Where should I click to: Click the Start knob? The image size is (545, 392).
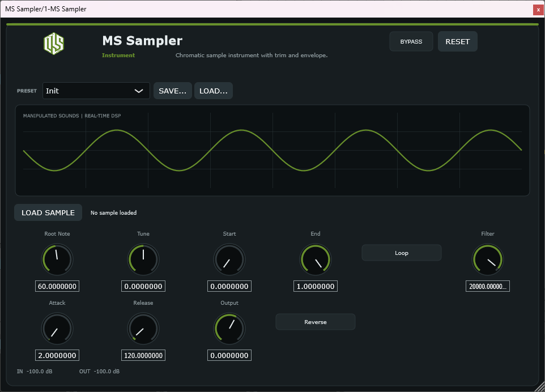pos(229,259)
